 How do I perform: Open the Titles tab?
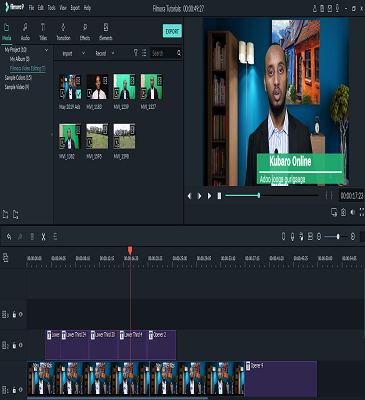click(x=43, y=32)
